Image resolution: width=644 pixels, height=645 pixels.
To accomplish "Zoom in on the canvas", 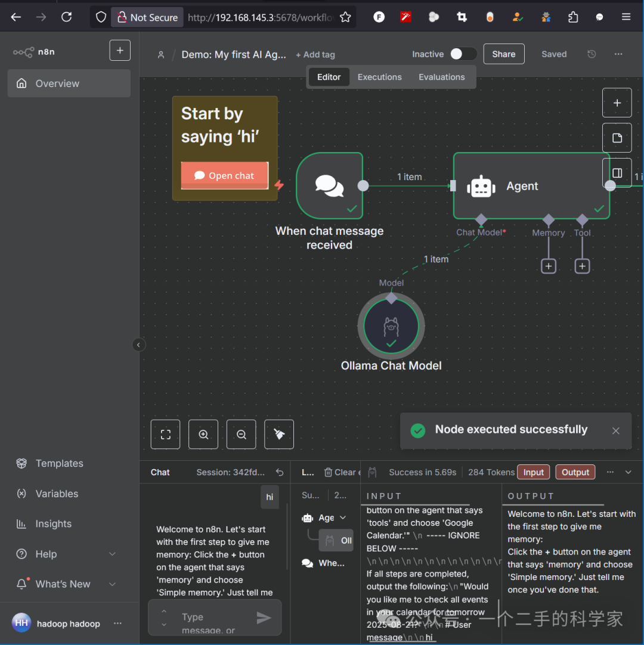I will [203, 435].
